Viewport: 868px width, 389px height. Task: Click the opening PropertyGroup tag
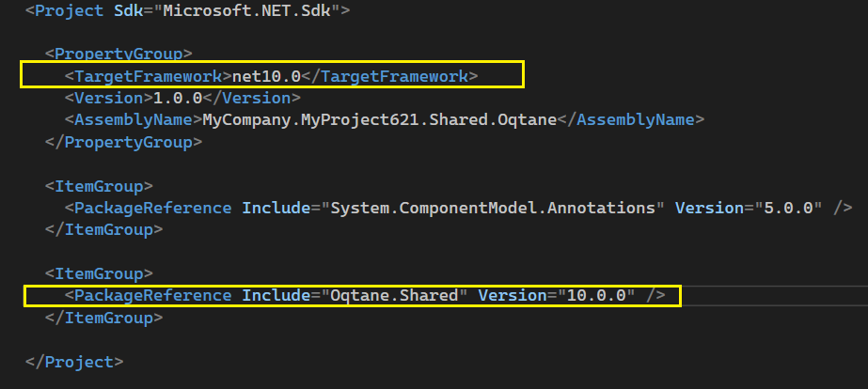tap(119, 54)
